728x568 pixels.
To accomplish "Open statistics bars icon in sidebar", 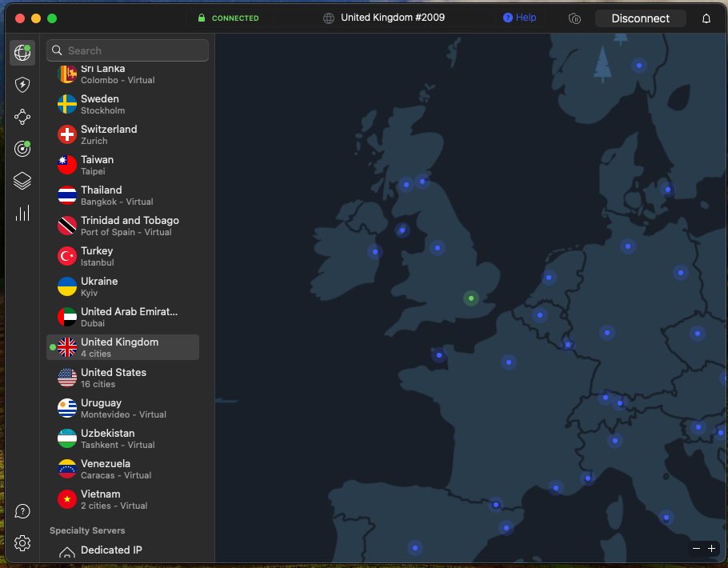I will pos(22,213).
